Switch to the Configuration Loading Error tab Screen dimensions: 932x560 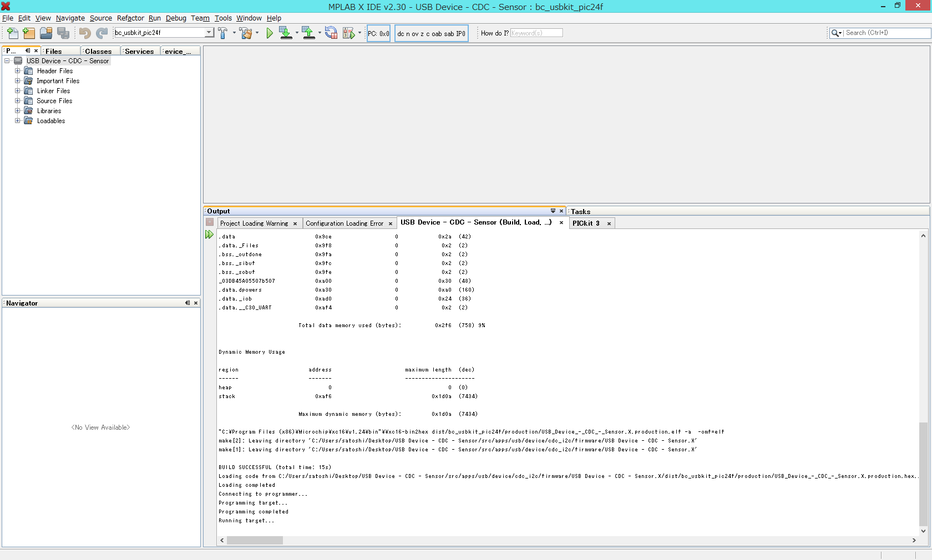344,223
